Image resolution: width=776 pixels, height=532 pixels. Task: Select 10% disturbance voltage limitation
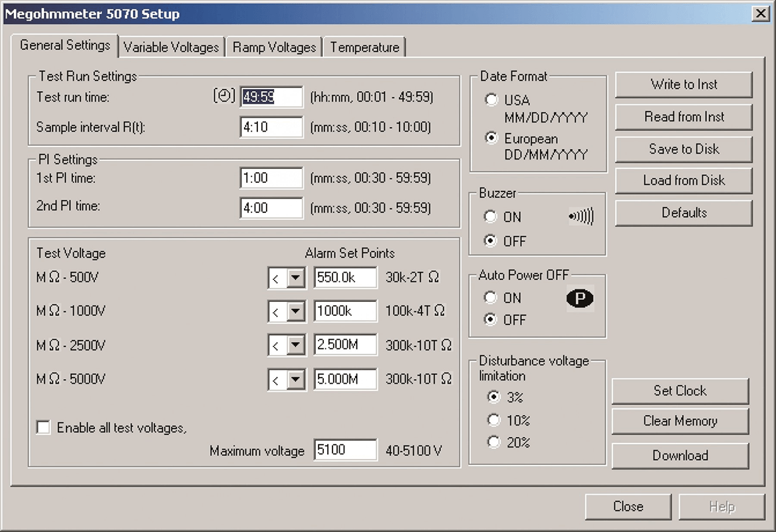tap(493, 420)
